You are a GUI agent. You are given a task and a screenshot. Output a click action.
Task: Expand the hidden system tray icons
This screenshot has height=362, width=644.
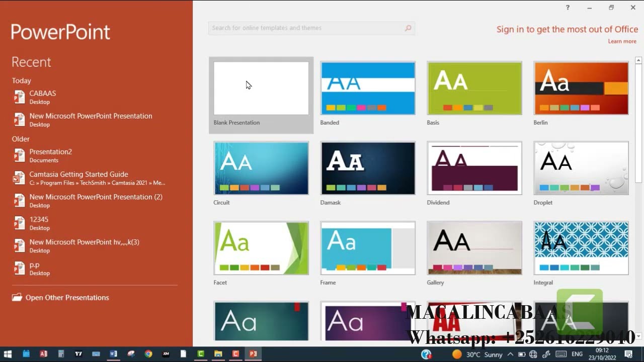tap(511, 354)
